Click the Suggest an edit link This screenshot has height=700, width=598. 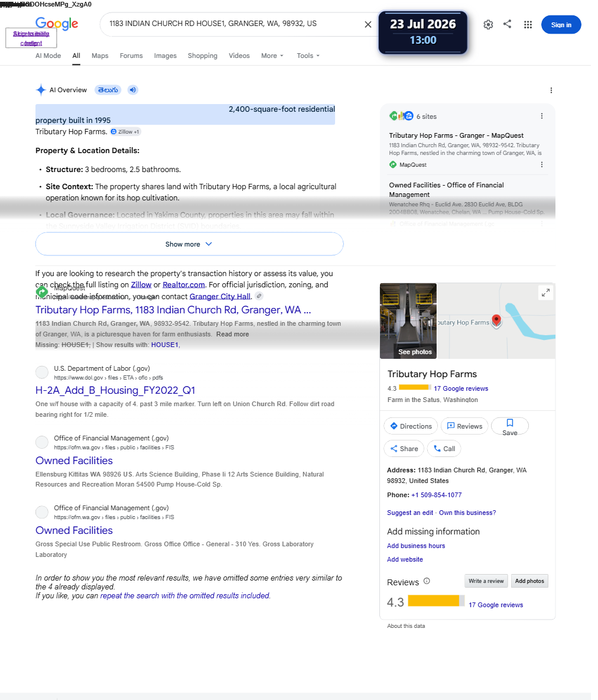pyautogui.click(x=410, y=513)
